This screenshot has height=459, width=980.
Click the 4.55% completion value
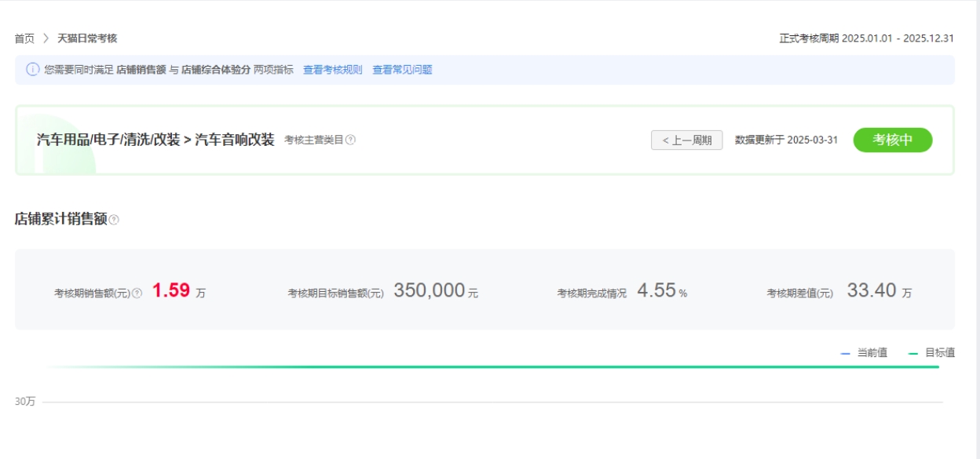coord(661,291)
